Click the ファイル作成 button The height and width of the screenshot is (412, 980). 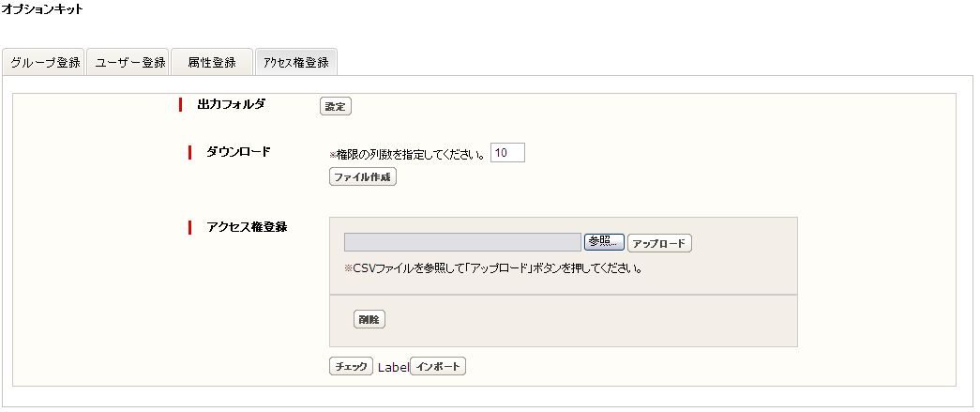(363, 177)
